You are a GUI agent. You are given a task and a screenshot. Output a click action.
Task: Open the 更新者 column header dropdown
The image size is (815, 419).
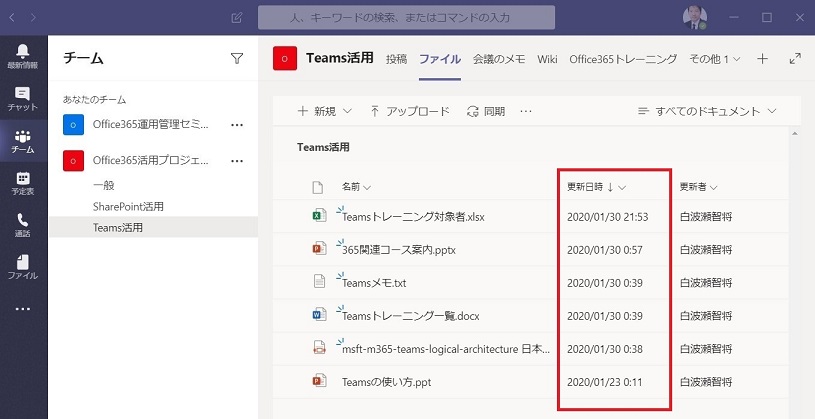tap(698, 187)
